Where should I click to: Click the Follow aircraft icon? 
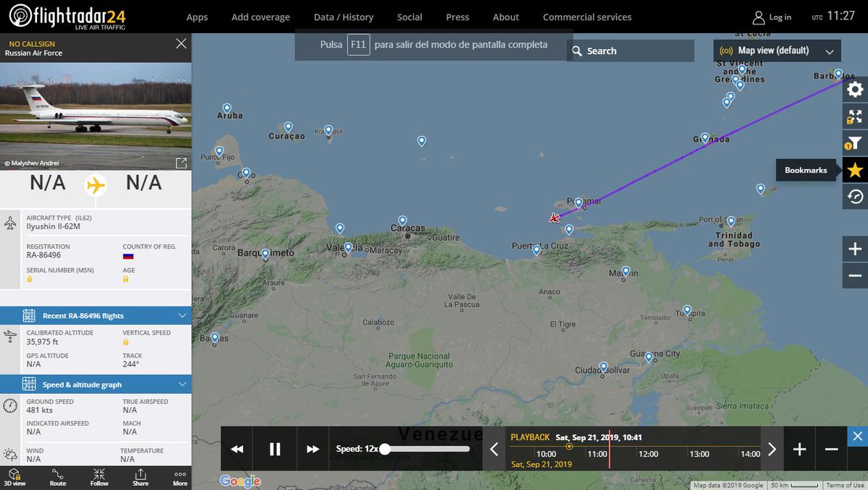[99, 477]
